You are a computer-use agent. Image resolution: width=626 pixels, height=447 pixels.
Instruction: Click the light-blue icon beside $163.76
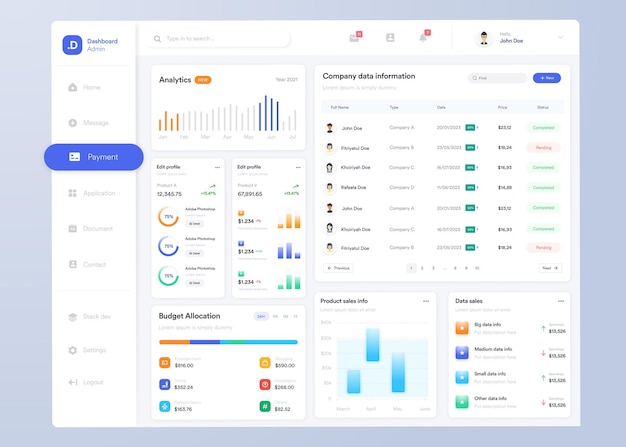[x=164, y=406]
